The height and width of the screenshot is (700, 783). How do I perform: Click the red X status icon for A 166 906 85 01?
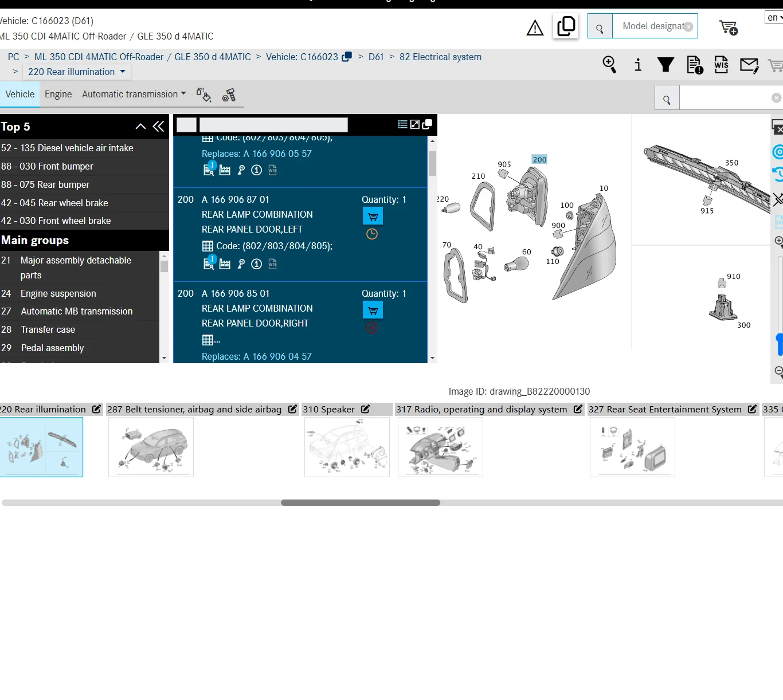click(x=372, y=328)
